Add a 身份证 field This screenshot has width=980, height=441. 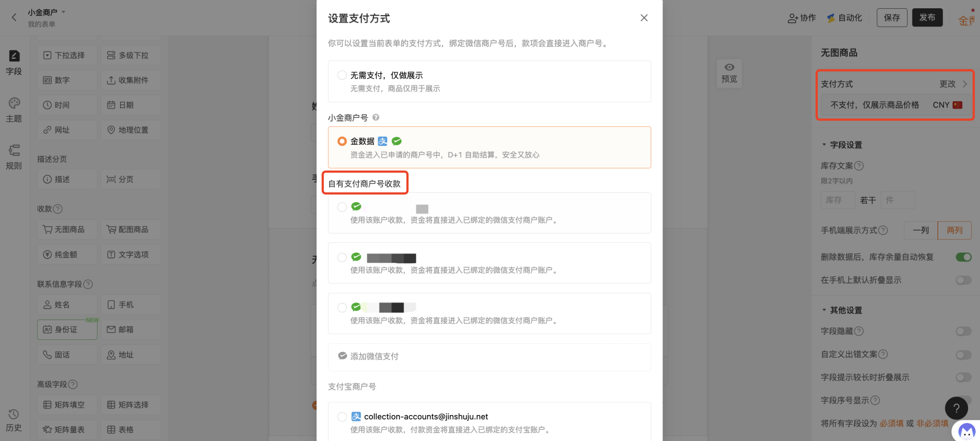(67, 330)
